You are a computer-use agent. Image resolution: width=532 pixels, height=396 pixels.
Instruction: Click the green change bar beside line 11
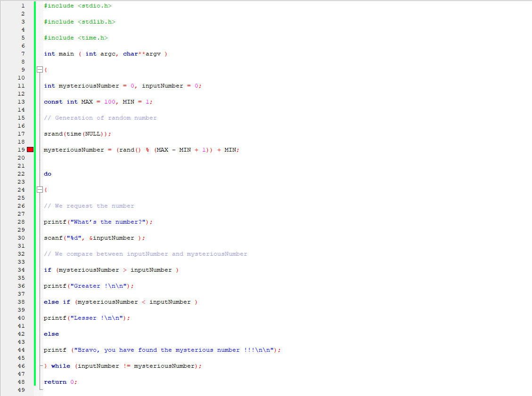point(35,85)
